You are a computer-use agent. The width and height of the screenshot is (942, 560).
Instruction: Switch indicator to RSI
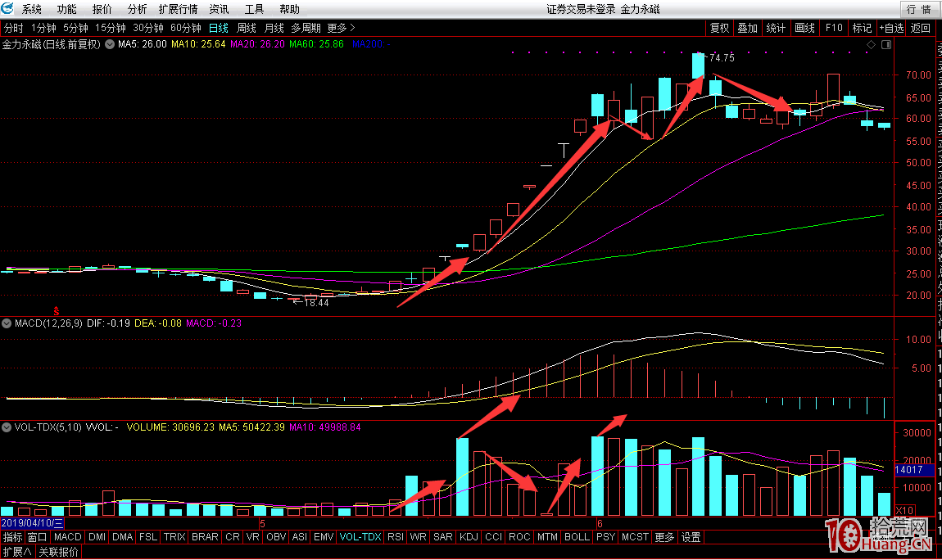coord(396,537)
